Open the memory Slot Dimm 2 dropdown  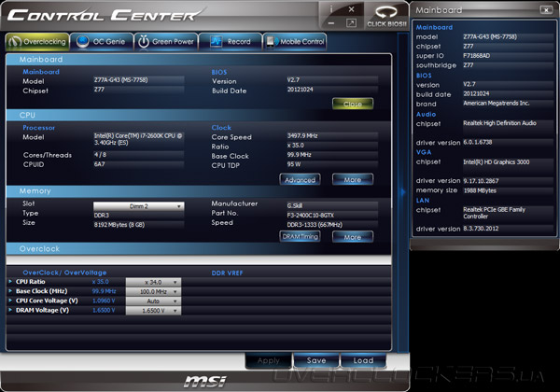click(x=138, y=206)
